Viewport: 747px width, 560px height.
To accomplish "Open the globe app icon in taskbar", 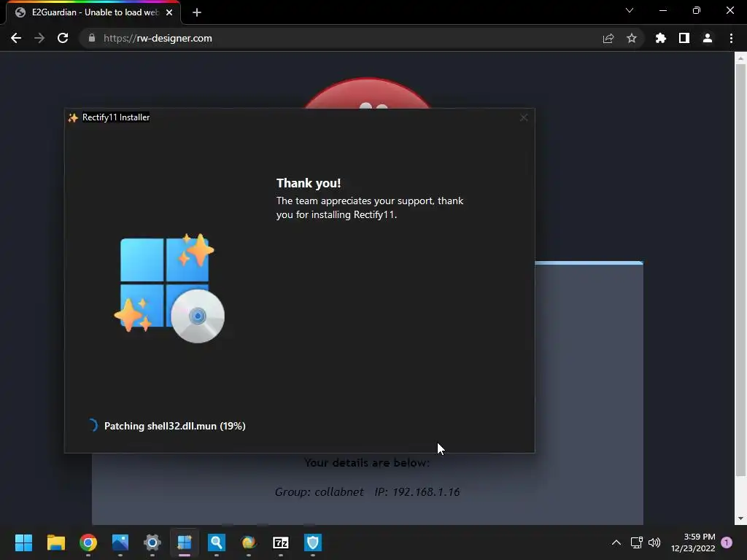I will coord(249,542).
